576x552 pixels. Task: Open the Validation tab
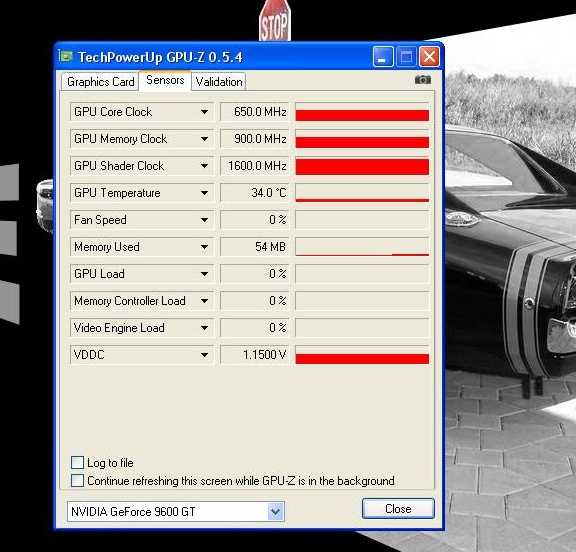(x=219, y=82)
